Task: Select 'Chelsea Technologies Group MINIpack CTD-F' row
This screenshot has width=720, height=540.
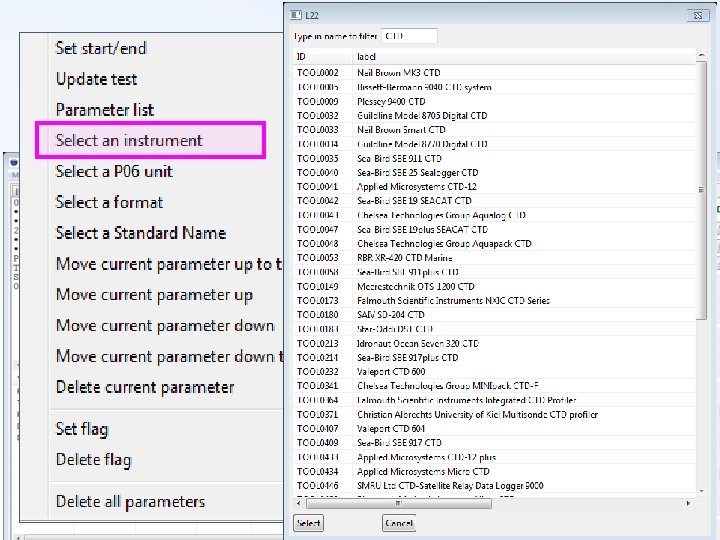Action: coord(494,386)
